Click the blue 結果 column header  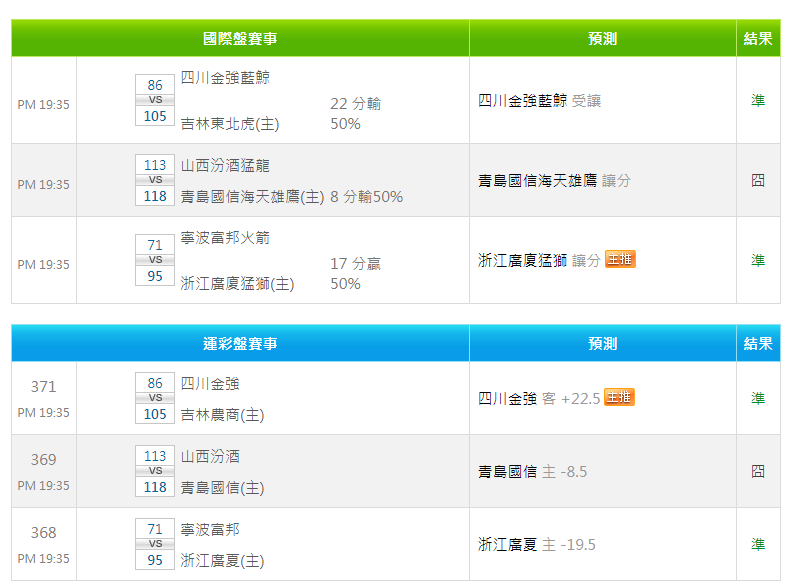click(x=758, y=344)
